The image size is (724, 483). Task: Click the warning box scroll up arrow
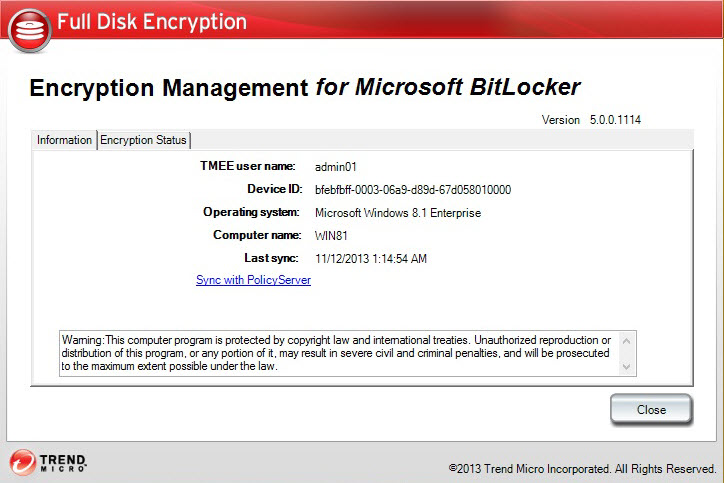pos(627,341)
